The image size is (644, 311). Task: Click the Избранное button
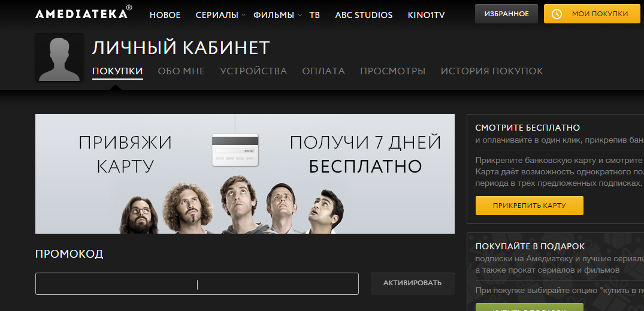pyautogui.click(x=506, y=14)
